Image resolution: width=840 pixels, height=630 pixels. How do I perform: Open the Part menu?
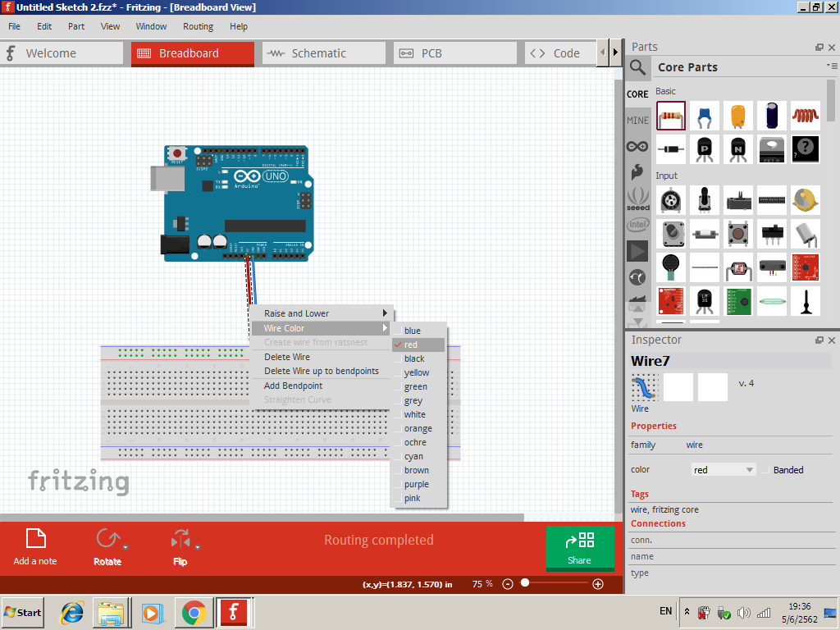[76, 26]
